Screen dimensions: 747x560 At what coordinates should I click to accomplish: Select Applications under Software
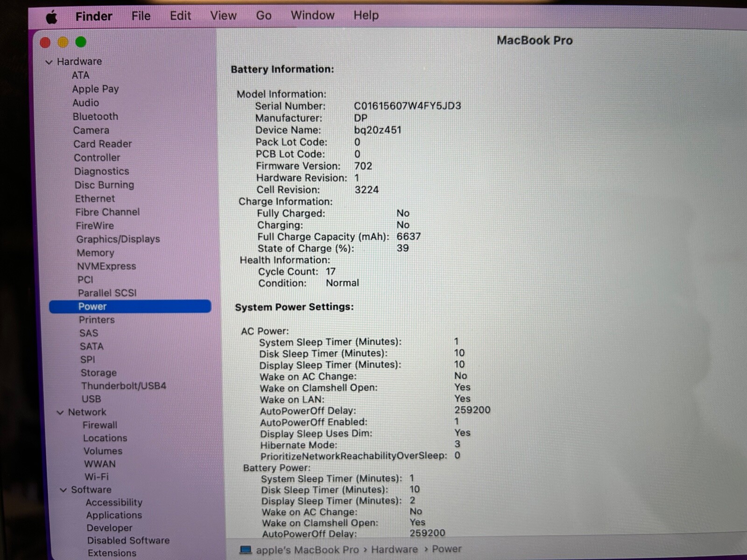(114, 515)
